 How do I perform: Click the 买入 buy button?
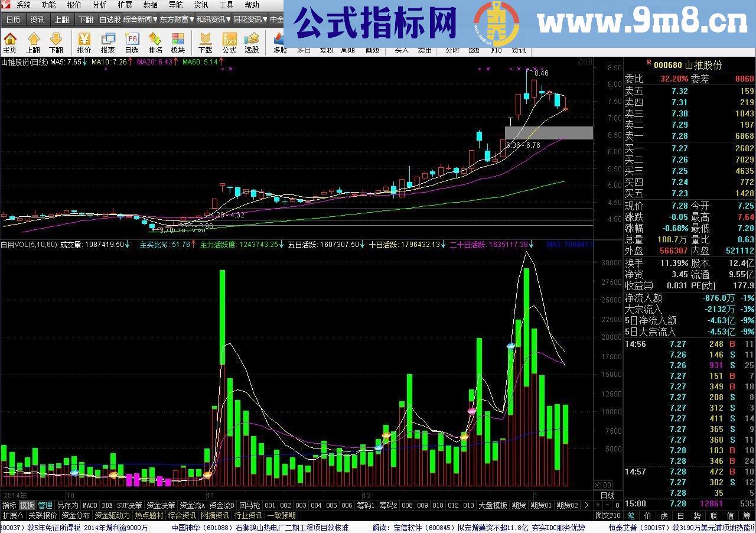tap(401, 50)
